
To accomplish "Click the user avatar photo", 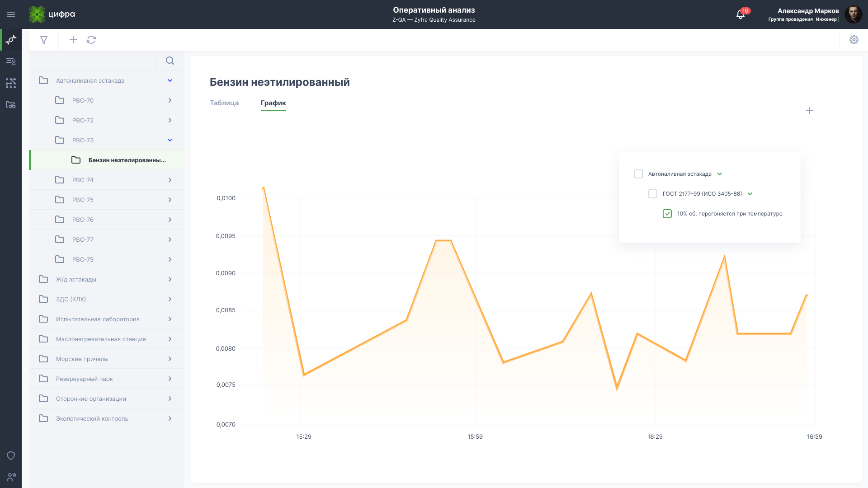I will [x=853, y=14].
